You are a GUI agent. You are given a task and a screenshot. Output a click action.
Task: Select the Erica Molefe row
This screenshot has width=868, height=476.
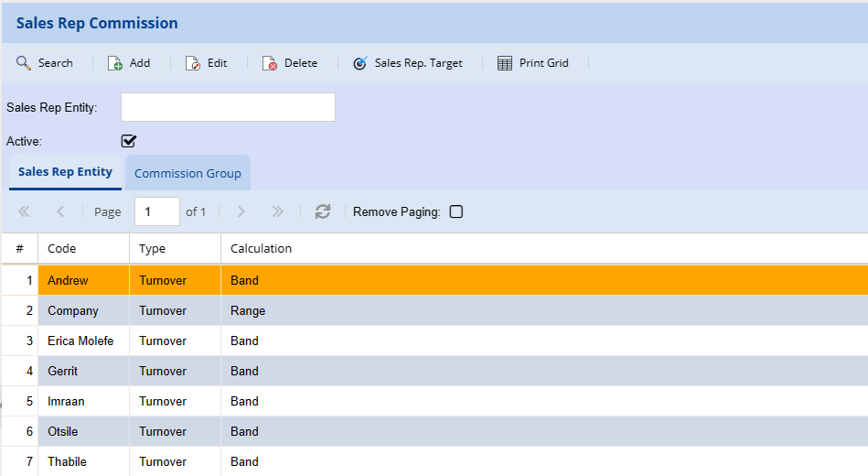[x=80, y=341]
